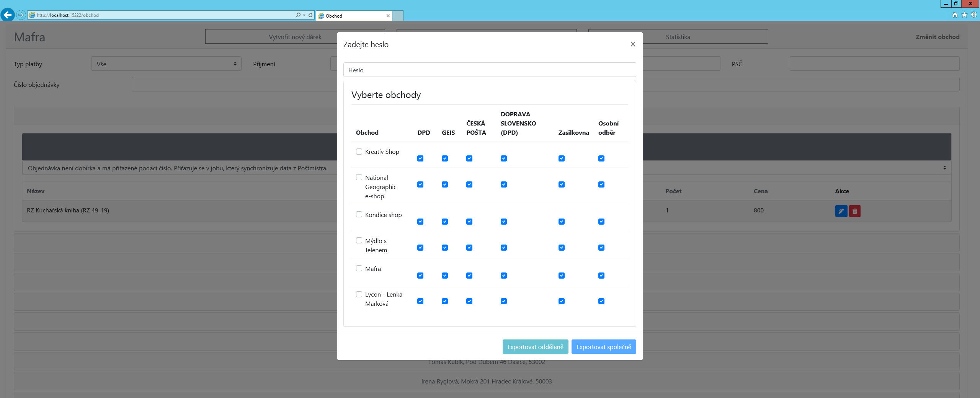Click the browser address bar URL
This screenshot has width=980, height=398.
tap(161, 15)
